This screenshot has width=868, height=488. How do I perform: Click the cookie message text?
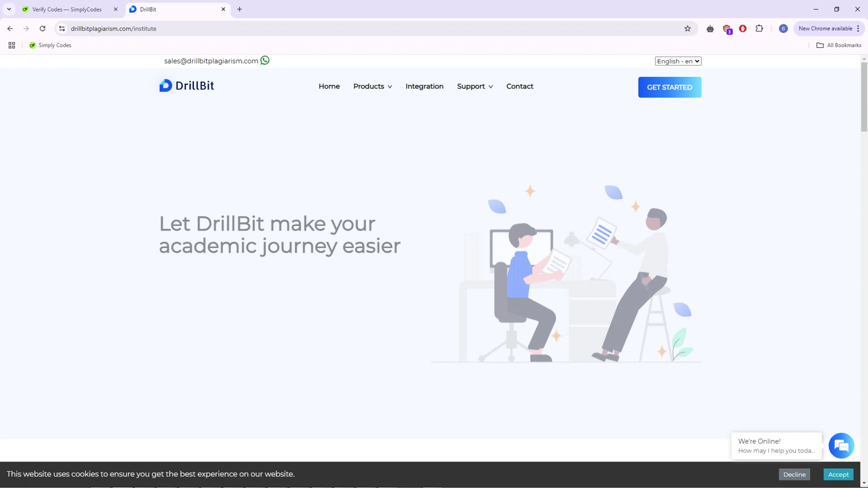[x=150, y=474]
